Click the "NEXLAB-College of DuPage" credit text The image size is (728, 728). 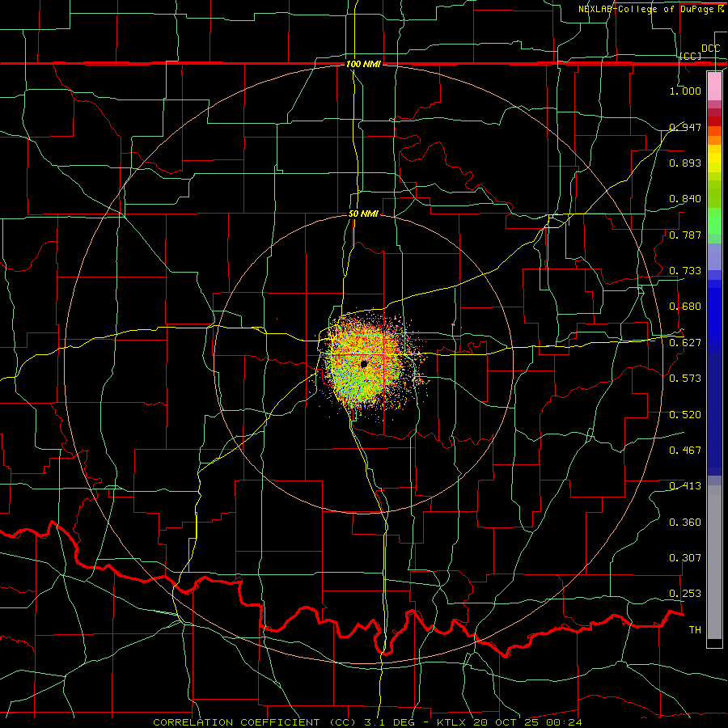pos(645,9)
